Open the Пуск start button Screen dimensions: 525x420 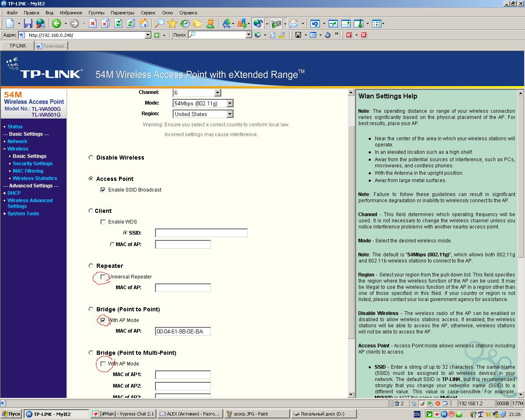(x=11, y=414)
